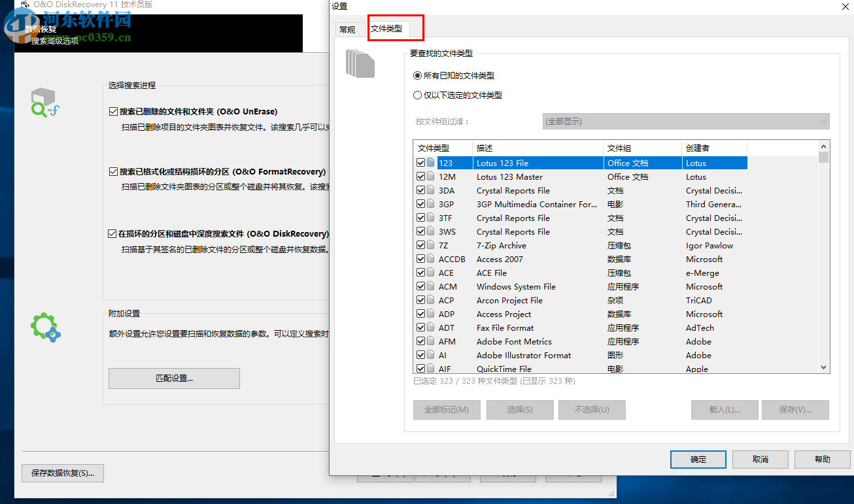Sort by 文件类型 column header
The image size is (854, 504).
(443, 148)
